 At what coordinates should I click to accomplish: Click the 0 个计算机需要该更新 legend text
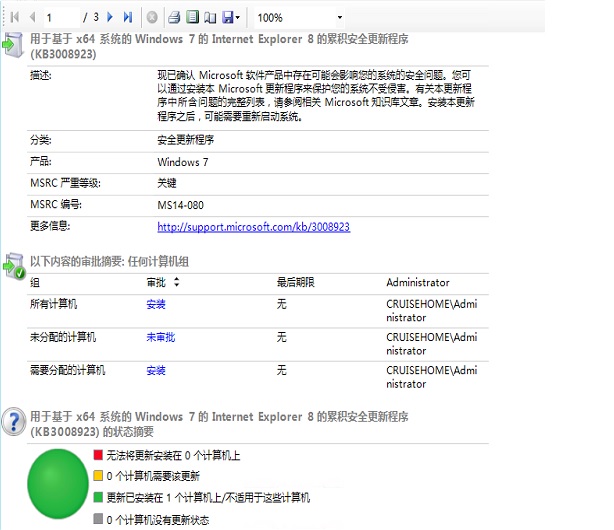click(153, 476)
